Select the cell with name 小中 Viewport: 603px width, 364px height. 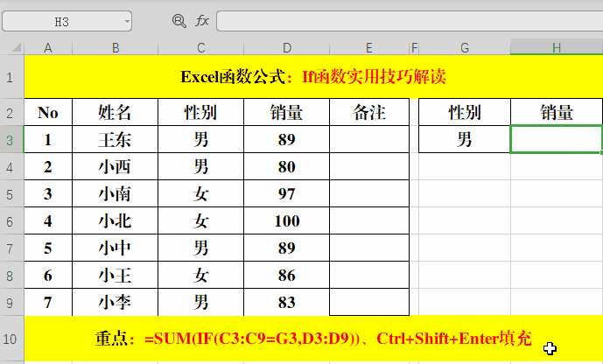[x=115, y=248]
